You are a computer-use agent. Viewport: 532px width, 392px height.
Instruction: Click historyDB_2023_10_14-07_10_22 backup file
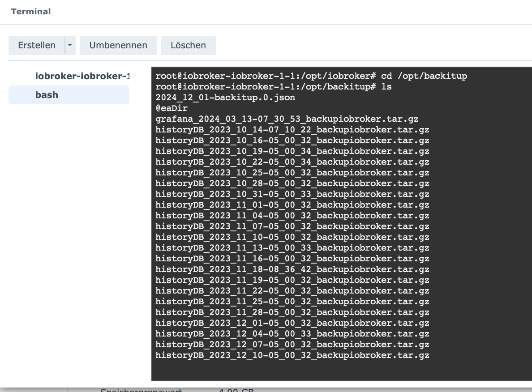click(x=292, y=130)
